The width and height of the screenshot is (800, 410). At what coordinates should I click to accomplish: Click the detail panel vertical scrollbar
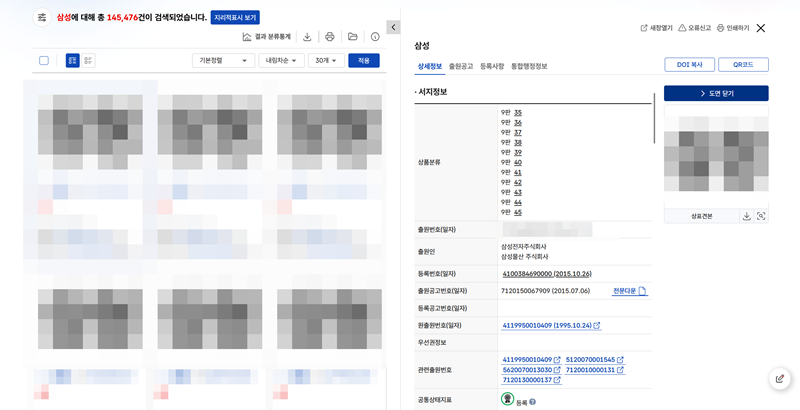pyautogui.click(x=654, y=118)
